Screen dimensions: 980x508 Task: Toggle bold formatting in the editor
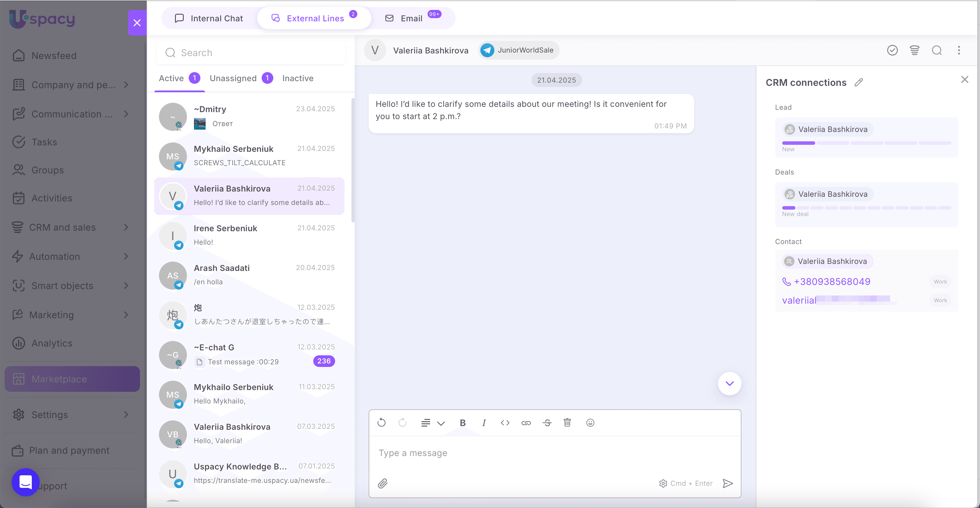tap(463, 423)
